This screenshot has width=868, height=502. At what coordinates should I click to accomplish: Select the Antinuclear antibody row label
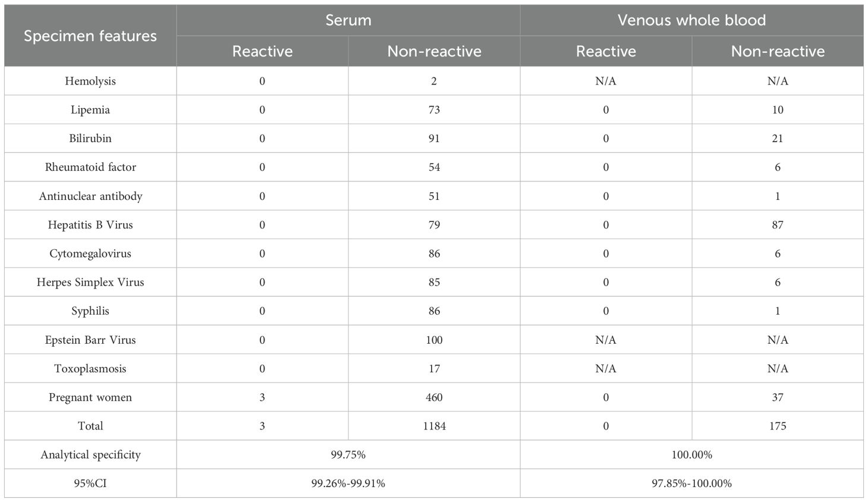coord(90,196)
